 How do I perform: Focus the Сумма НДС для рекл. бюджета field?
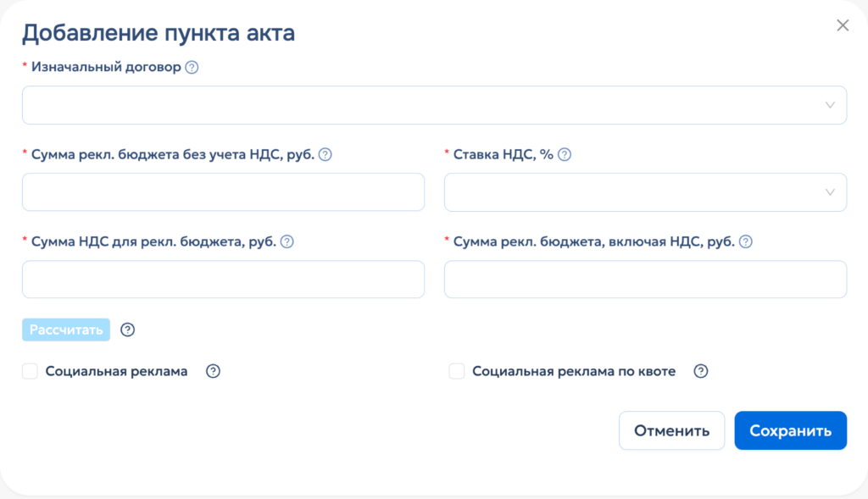pos(223,280)
